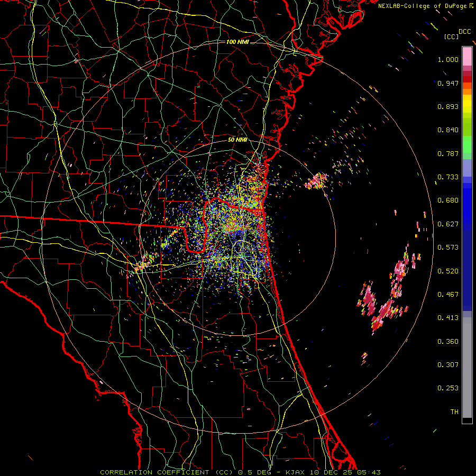Click the 0.947 value on color scale

(x=448, y=83)
